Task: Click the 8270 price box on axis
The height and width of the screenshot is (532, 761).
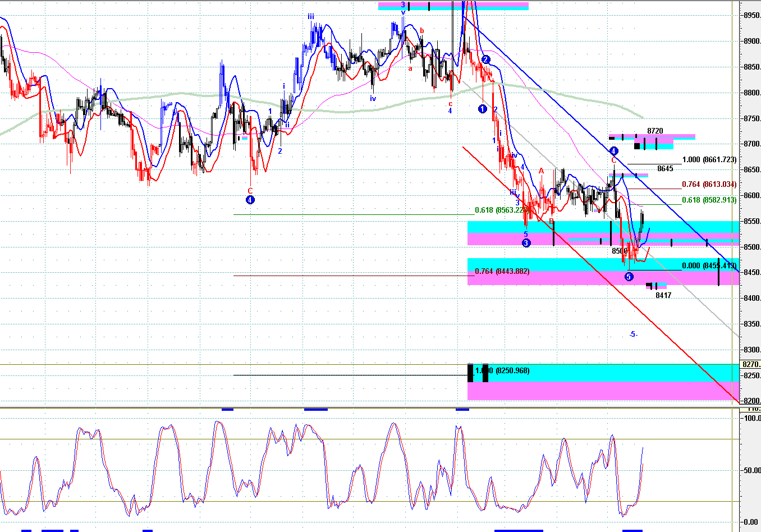Action: pyautogui.click(x=750, y=364)
